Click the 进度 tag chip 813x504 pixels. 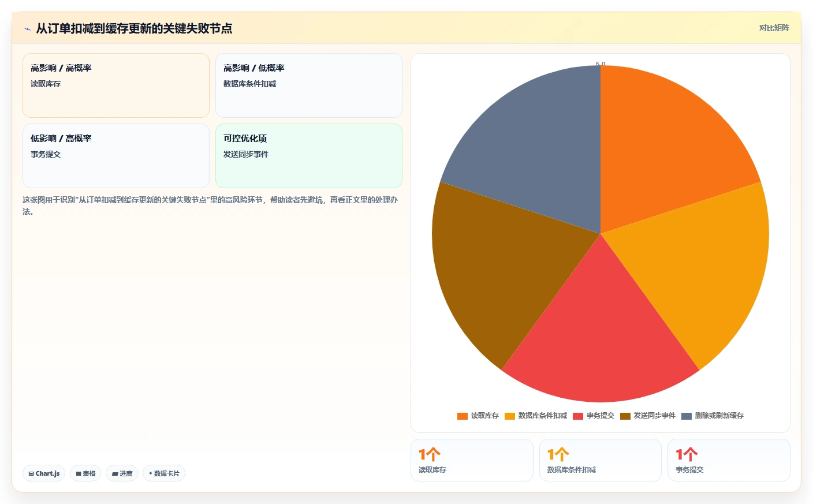(x=122, y=473)
